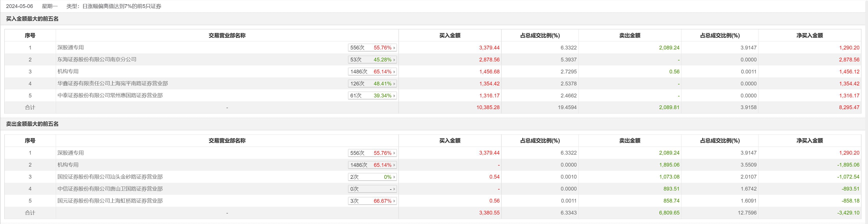Expand the 53次 45.28% stats box
This screenshot has height=224, width=868.
[x=372, y=59]
